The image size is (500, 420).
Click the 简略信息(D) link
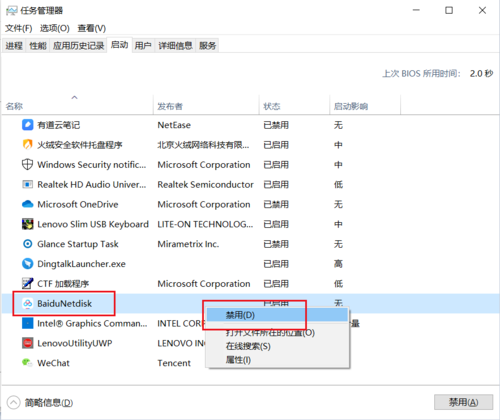point(49,403)
